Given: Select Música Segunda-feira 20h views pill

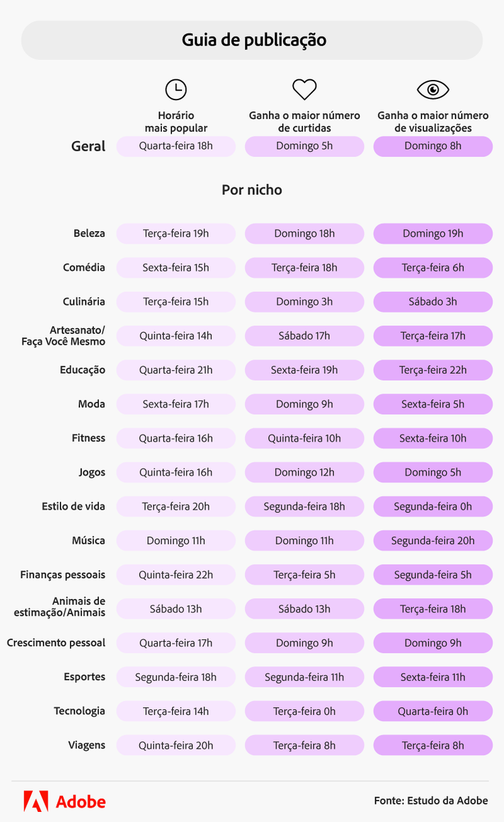Looking at the screenshot, I should (433, 541).
